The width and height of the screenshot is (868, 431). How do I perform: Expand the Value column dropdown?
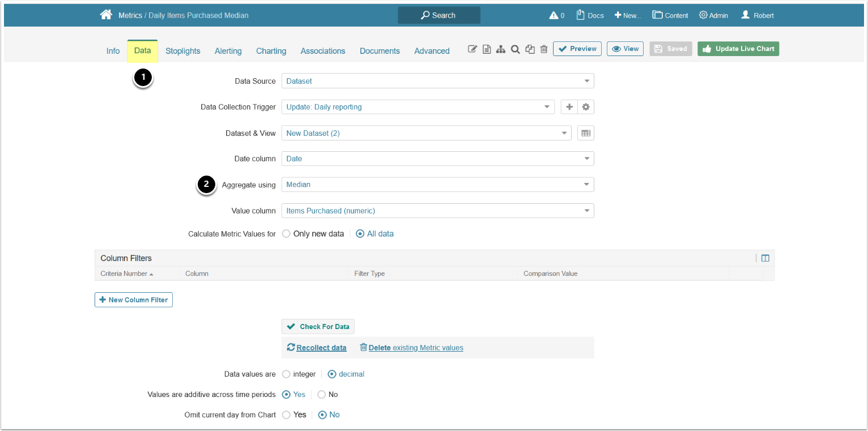pos(438,211)
